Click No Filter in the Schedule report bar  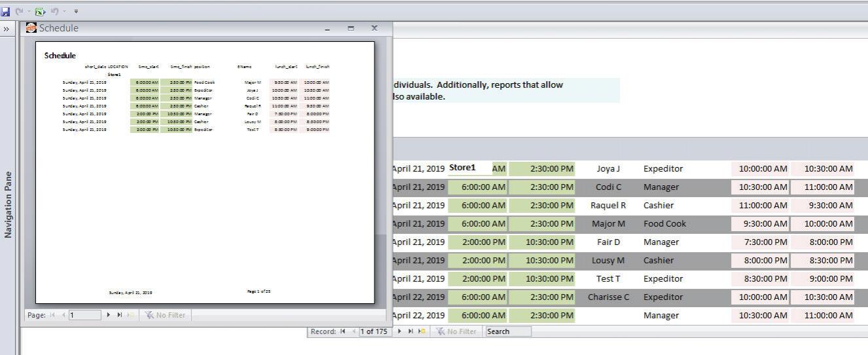click(165, 315)
